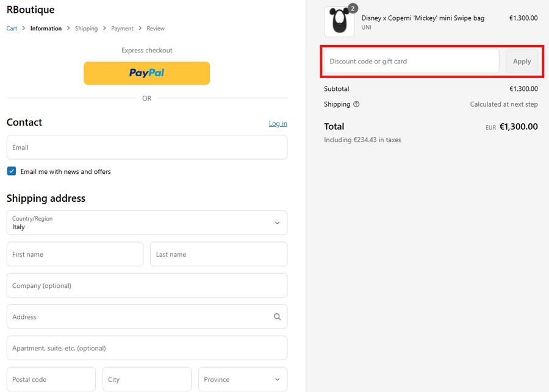Click the quantity badge on product image
This screenshot has height=392, width=549.
(x=353, y=9)
